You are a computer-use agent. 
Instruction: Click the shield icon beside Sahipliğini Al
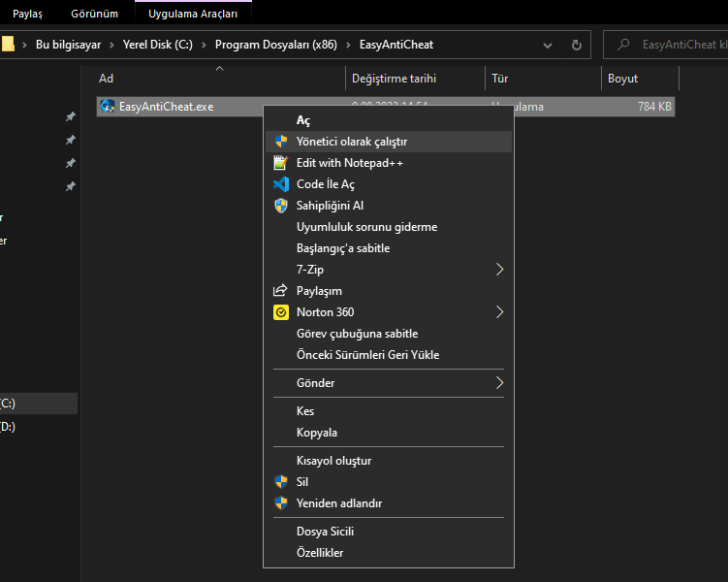pyautogui.click(x=281, y=206)
